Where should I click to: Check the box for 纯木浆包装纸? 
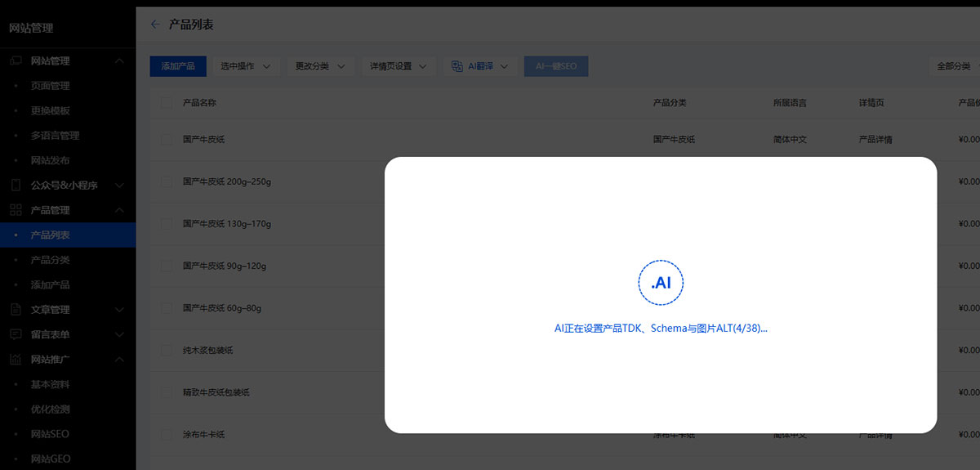pos(167,350)
